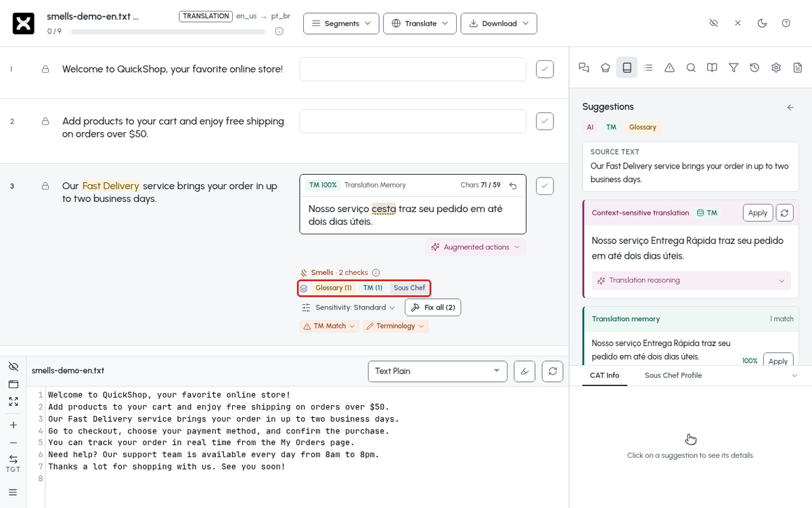The width and height of the screenshot is (812, 508).
Task: Click the empty target field of segment 1
Action: pos(413,69)
